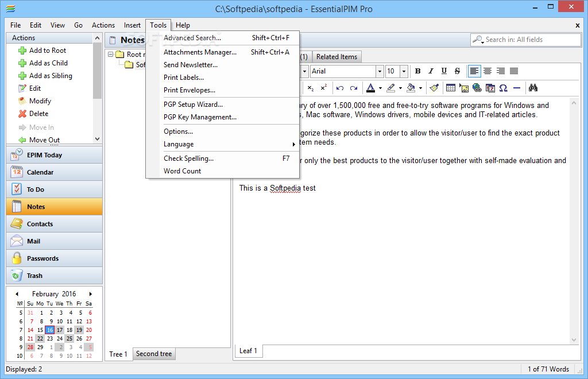
Task: Open the To Do module
Action: 55,189
